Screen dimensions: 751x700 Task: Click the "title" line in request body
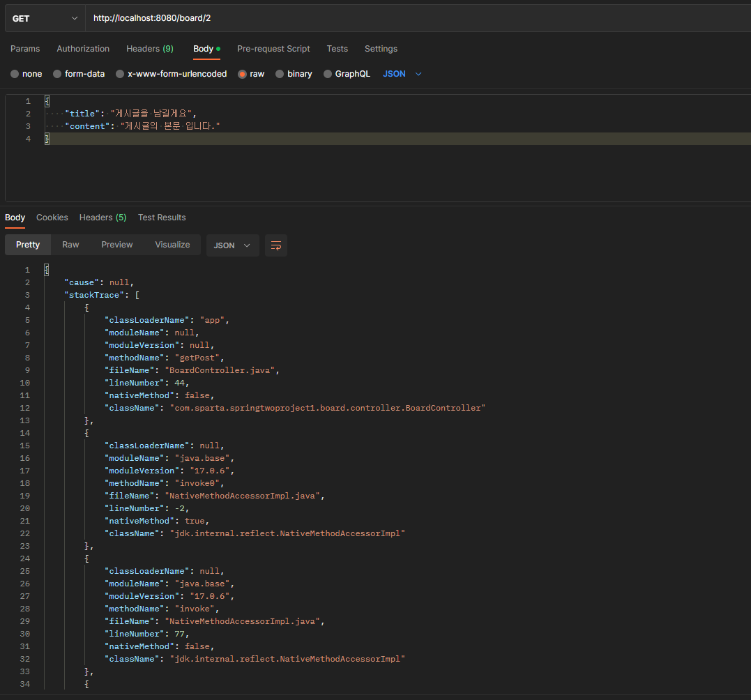[131, 114]
